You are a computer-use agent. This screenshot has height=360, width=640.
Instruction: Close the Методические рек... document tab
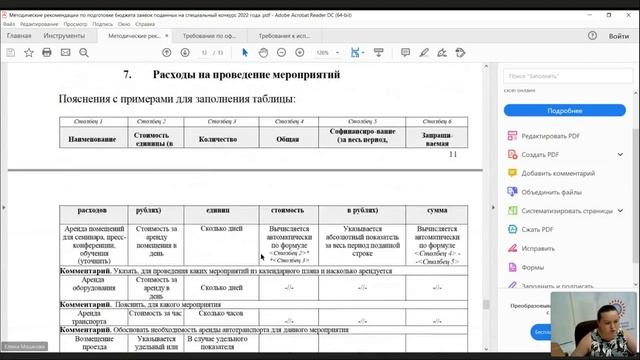point(167,36)
